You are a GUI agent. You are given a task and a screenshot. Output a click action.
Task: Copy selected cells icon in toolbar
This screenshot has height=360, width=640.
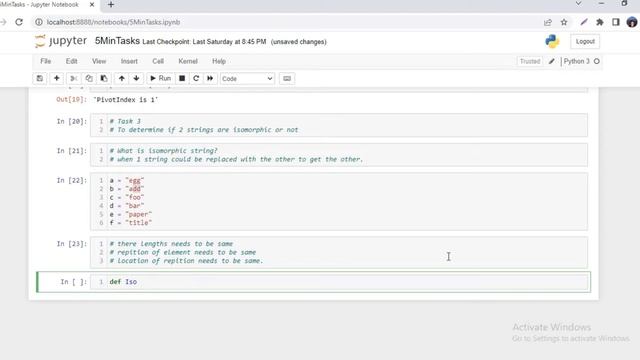click(x=89, y=78)
